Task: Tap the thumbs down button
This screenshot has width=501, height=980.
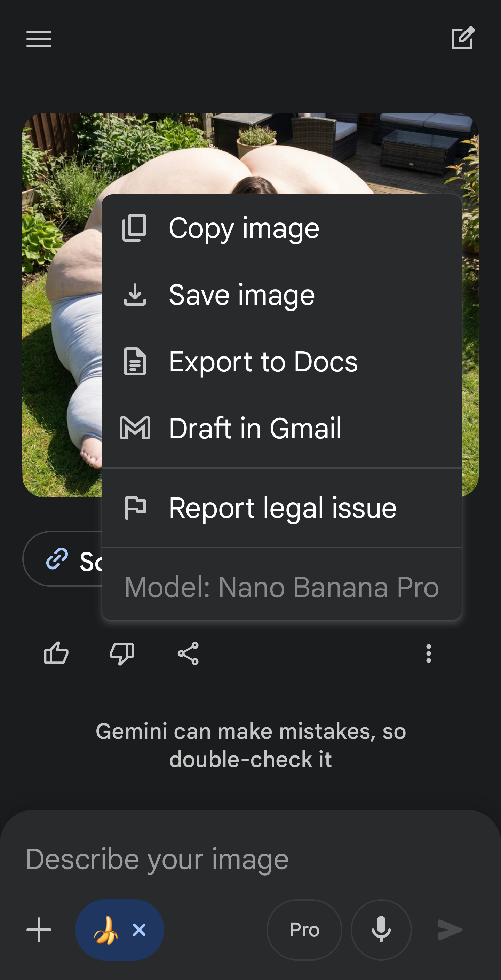Action: click(122, 653)
